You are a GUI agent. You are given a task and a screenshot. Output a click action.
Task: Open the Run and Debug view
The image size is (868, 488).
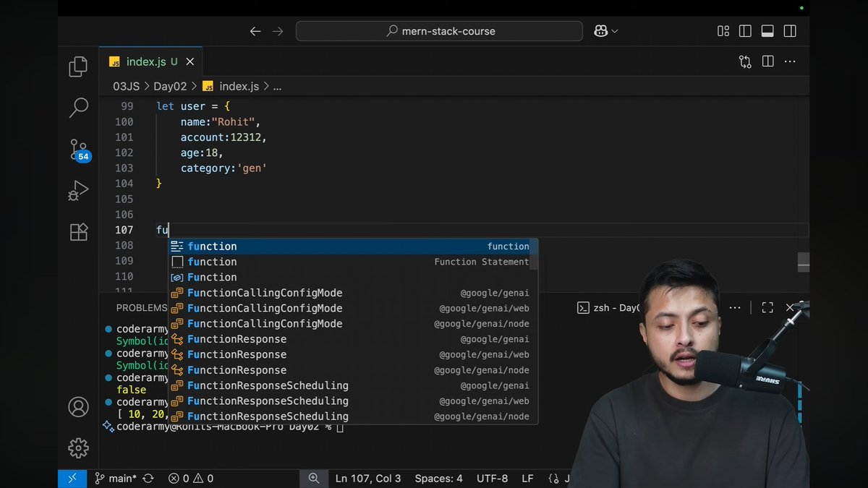tap(78, 191)
